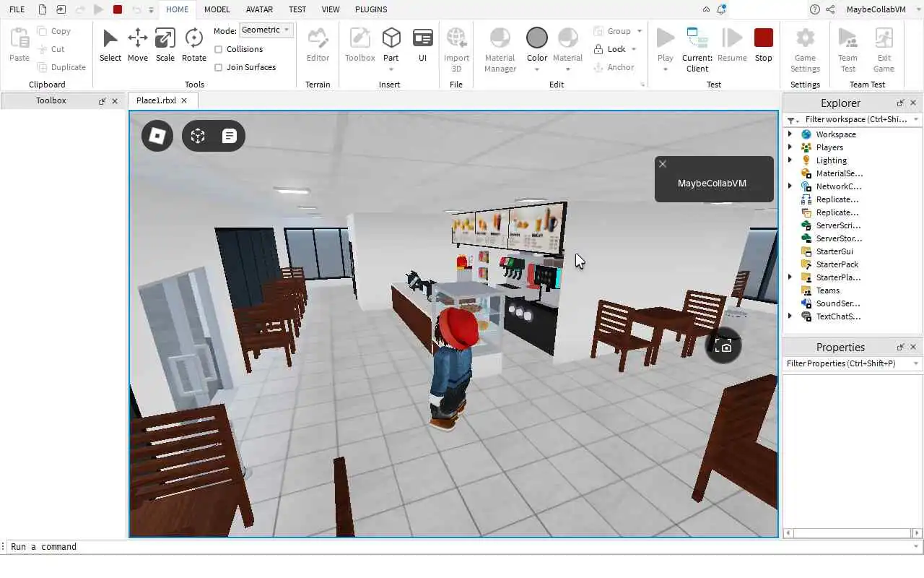Select StarterPack in Explorer

pos(837,264)
